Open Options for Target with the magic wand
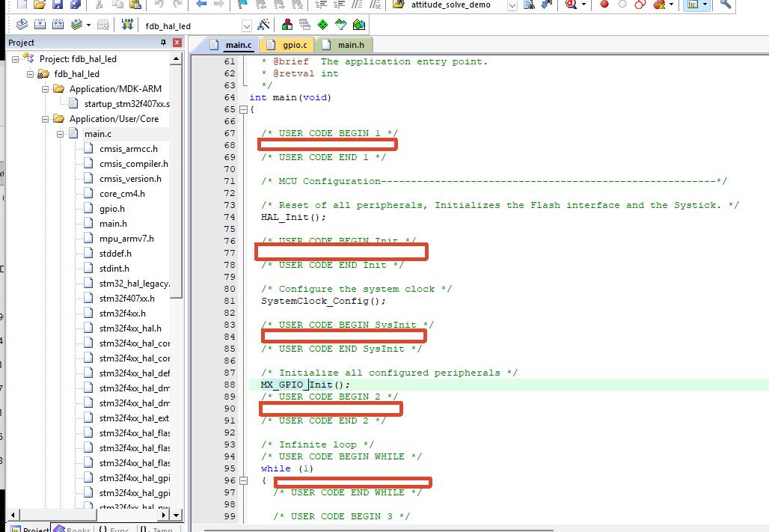 (264, 25)
